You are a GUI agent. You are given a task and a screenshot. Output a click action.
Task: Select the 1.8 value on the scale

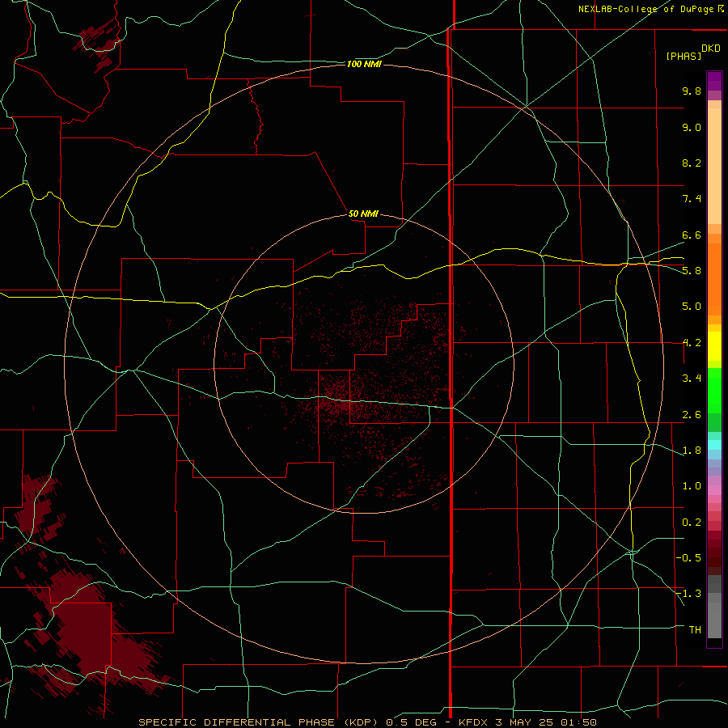pos(692,451)
